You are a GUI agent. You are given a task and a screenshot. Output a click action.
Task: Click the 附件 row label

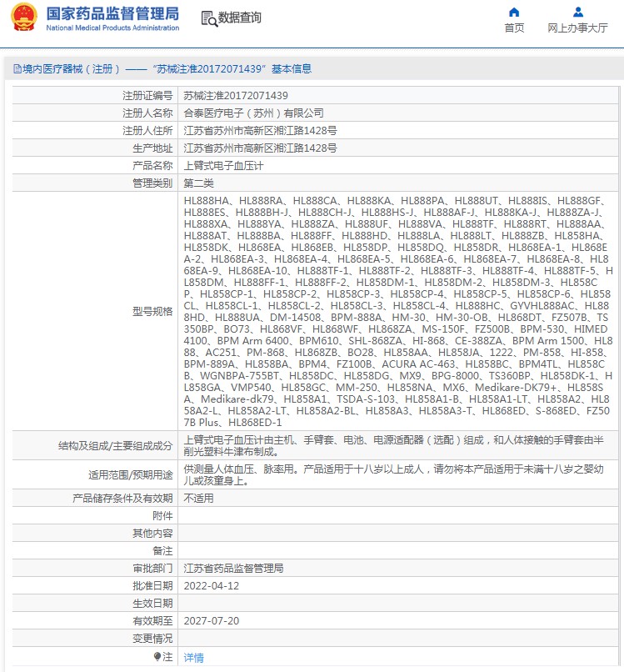pyautogui.click(x=162, y=516)
